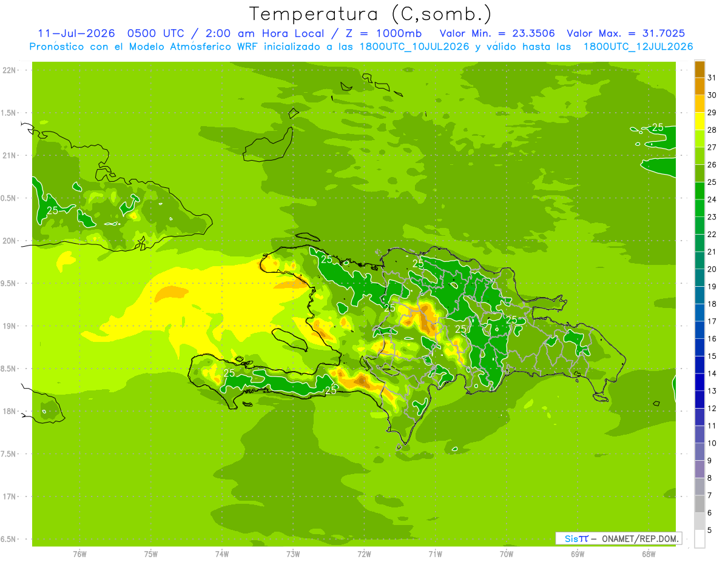Click the color scale value '23'

(712, 217)
